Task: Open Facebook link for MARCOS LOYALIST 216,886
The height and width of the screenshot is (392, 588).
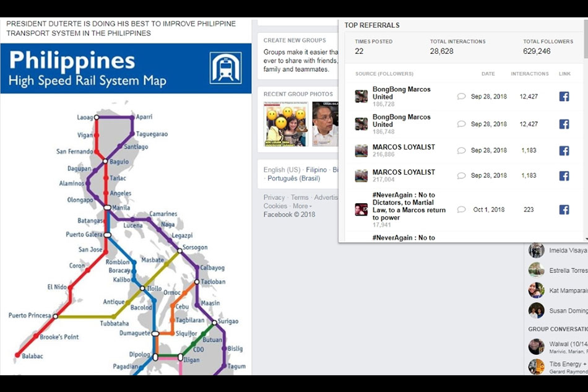Action: coord(564,150)
